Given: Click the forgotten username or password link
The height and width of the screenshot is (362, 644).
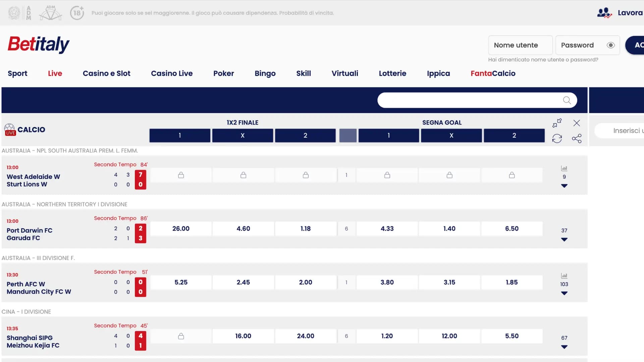Looking at the screenshot, I should click(544, 60).
